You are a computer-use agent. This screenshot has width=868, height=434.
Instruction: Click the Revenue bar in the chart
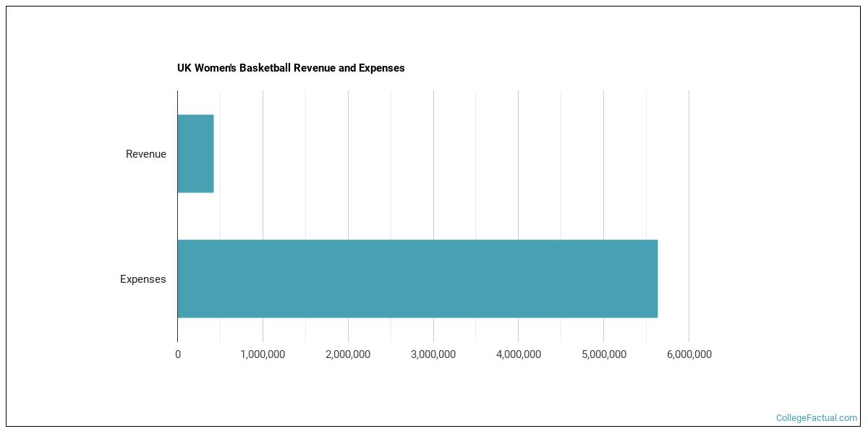(195, 154)
